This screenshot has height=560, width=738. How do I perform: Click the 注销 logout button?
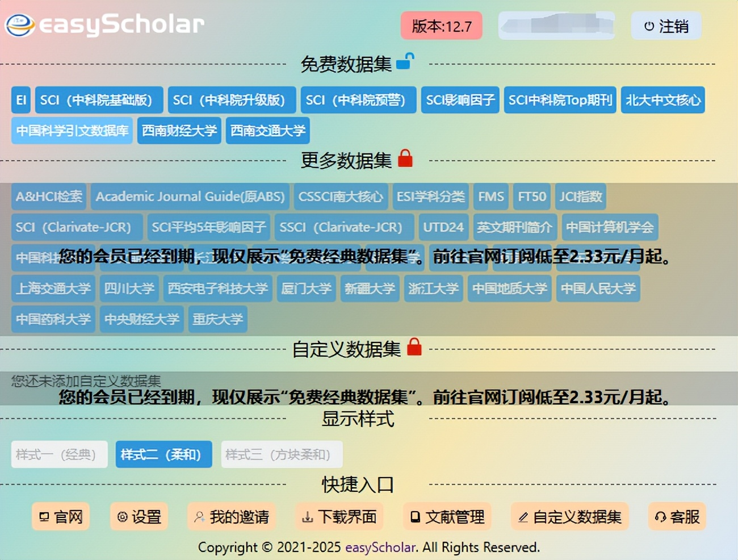click(x=666, y=26)
